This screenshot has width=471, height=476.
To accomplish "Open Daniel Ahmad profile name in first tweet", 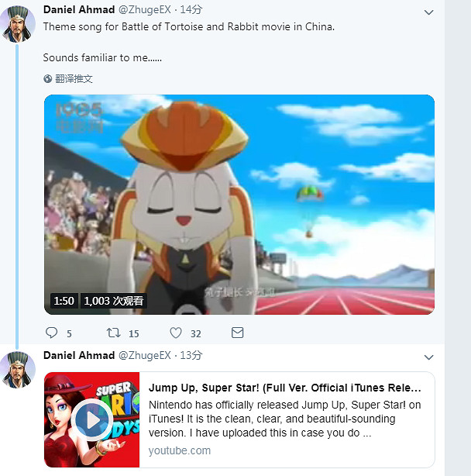I will coord(79,10).
